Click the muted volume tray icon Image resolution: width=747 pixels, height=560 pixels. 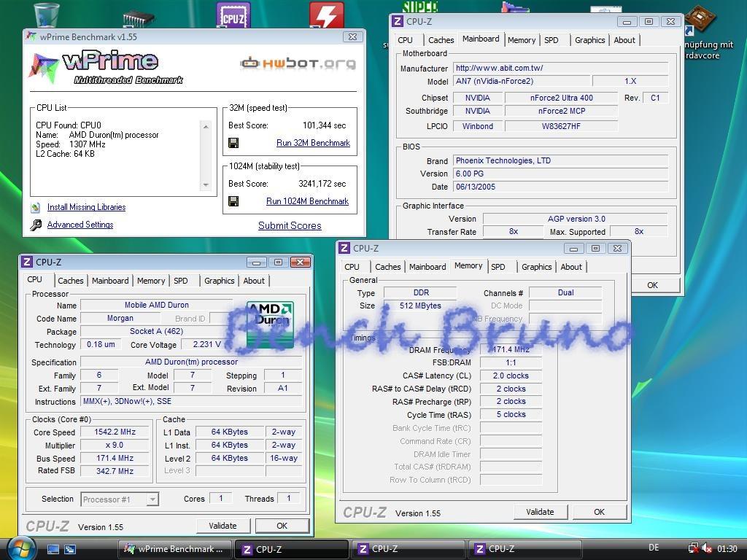click(707, 548)
